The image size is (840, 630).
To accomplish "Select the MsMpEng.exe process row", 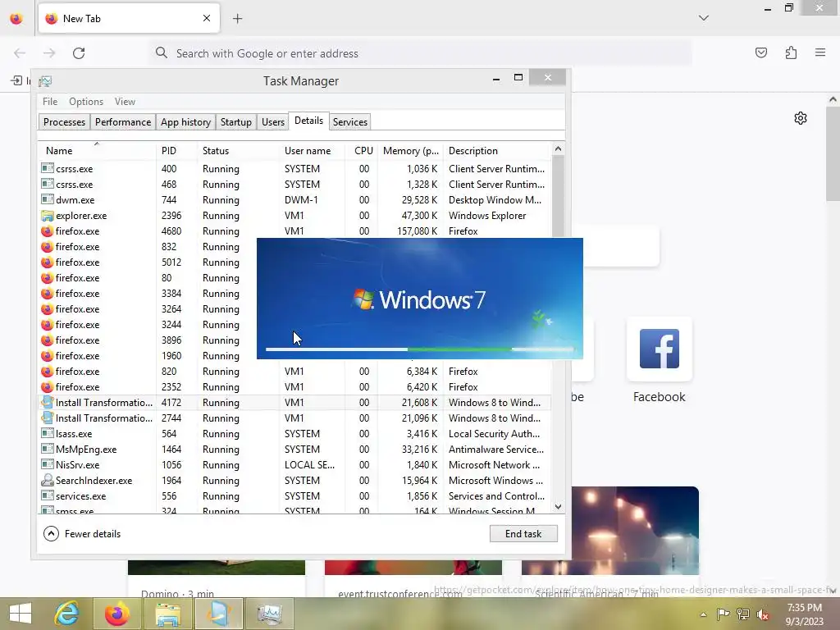I will point(294,449).
